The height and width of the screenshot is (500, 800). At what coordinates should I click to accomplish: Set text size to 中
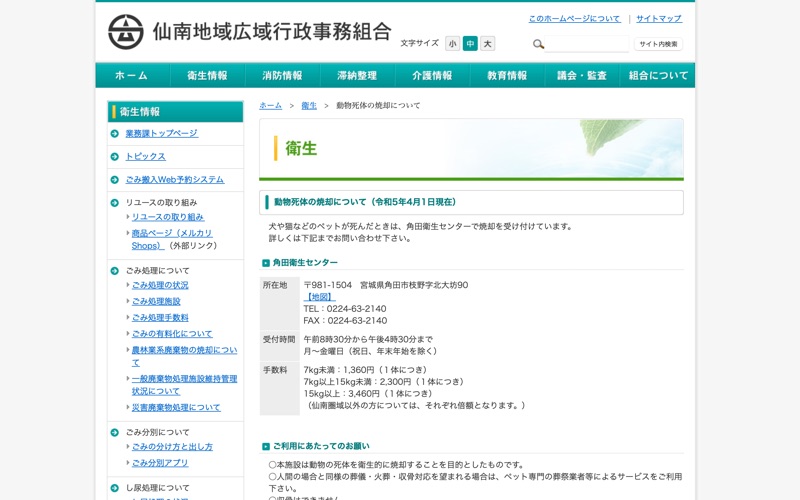pyautogui.click(x=470, y=44)
